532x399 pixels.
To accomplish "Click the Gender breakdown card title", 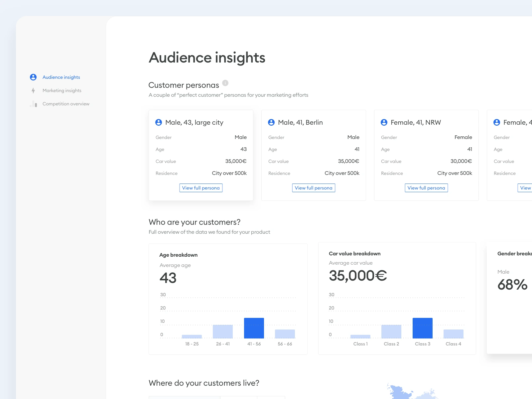I will click(x=515, y=254).
